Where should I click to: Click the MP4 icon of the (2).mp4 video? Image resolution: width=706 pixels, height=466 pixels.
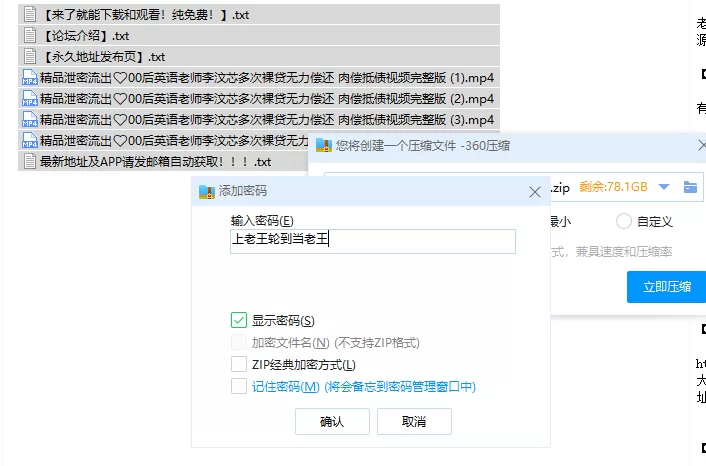point(30,99)
